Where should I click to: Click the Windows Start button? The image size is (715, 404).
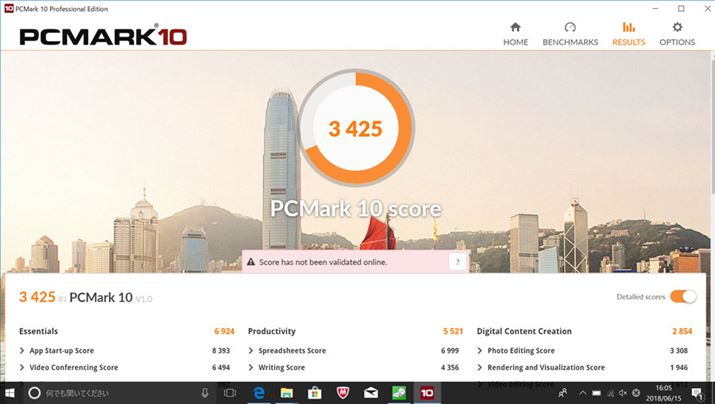12,393
